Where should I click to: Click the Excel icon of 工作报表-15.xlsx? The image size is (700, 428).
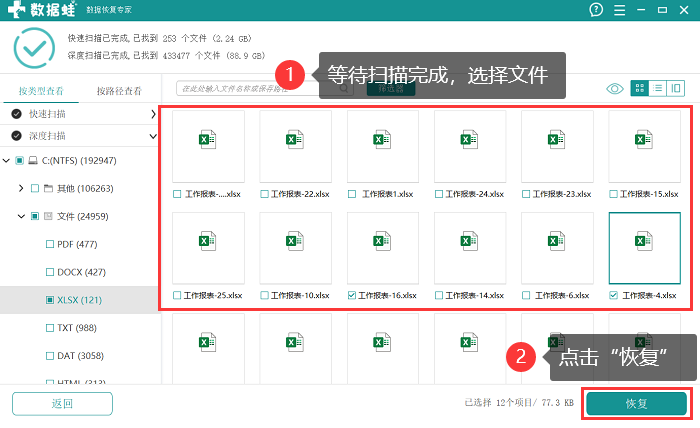[x=644, y=140]
